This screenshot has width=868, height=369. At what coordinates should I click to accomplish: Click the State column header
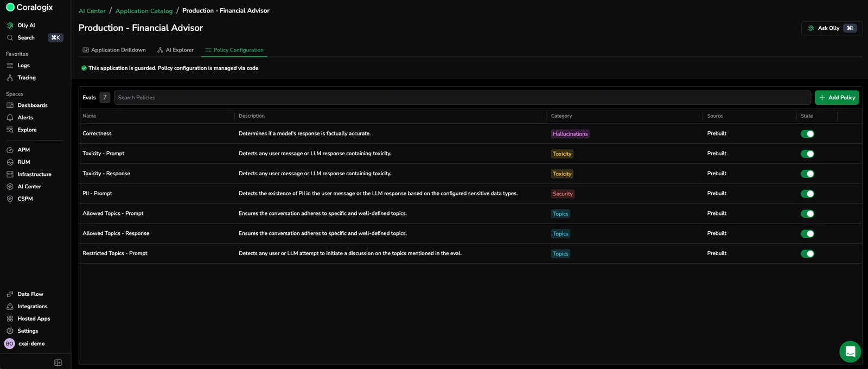(807, 116)
